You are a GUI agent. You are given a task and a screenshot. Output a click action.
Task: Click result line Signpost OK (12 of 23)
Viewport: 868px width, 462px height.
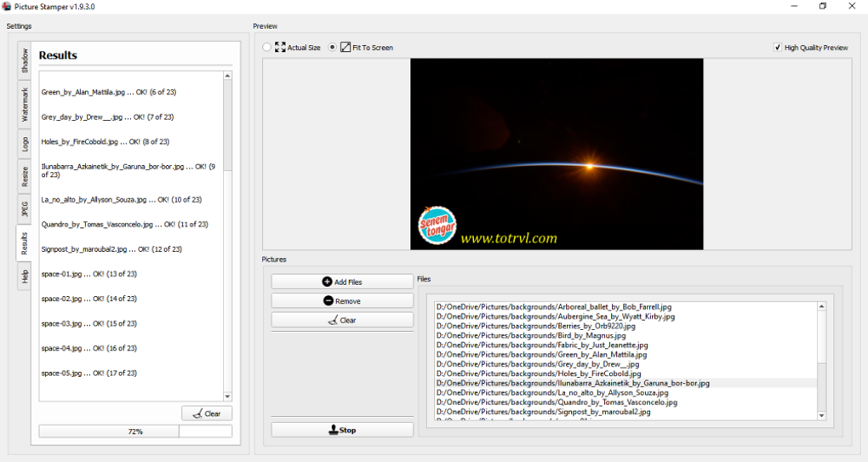[111, 249]
